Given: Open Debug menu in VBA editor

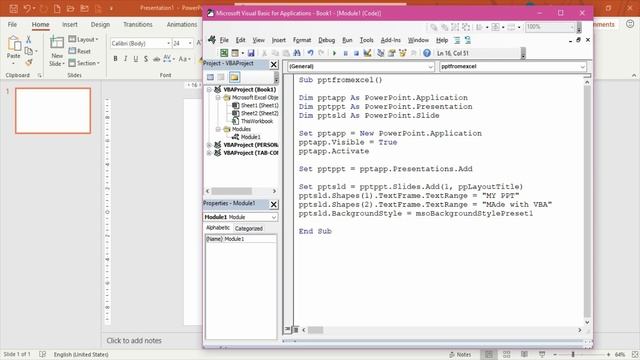Looking at the screenshot, I should 327,40.
